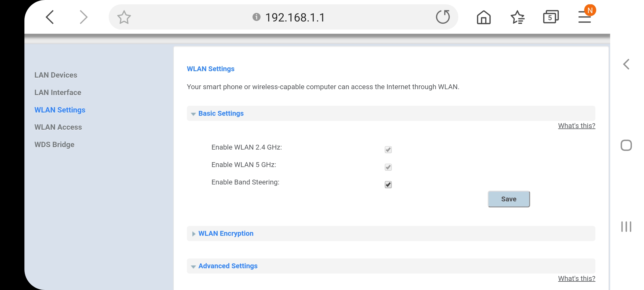Open the browser home page icon
Screen dimensions: 644x290
click(484, 17)
